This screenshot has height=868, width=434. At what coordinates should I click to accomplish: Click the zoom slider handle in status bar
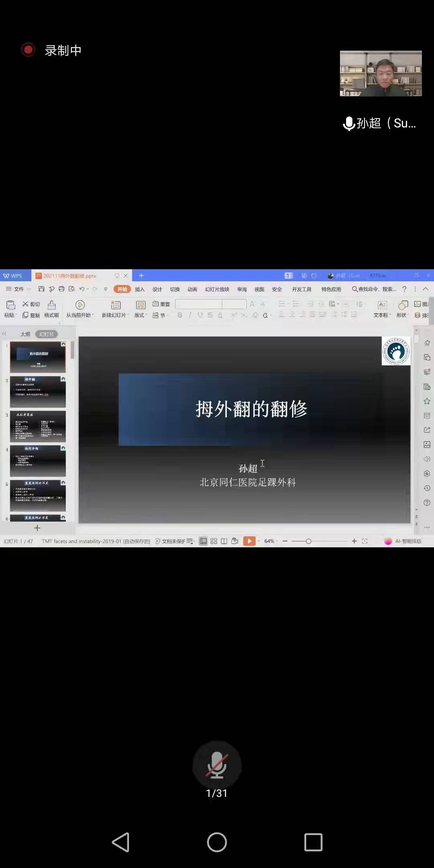click(x=308, y=541)
